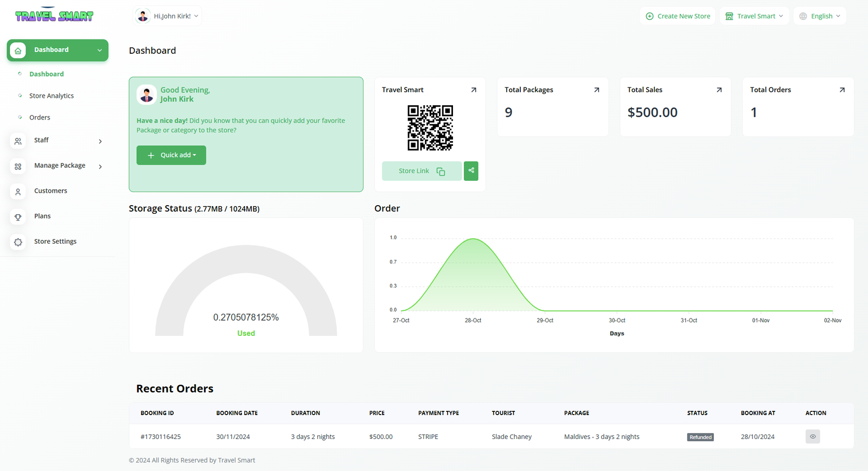This screenshot has height=471, width=868.
Task: Click the Store Link button
Action: (422, 171)
